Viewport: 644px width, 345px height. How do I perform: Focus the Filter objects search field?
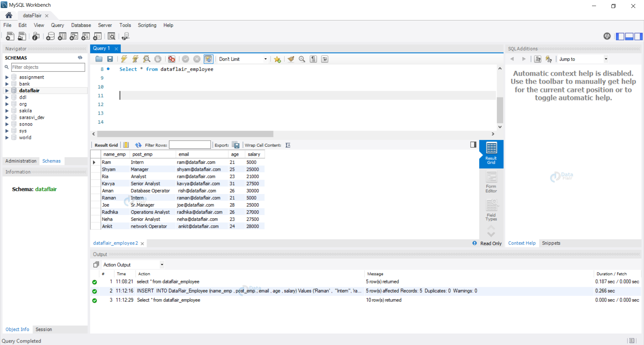(x=48, y=67)
